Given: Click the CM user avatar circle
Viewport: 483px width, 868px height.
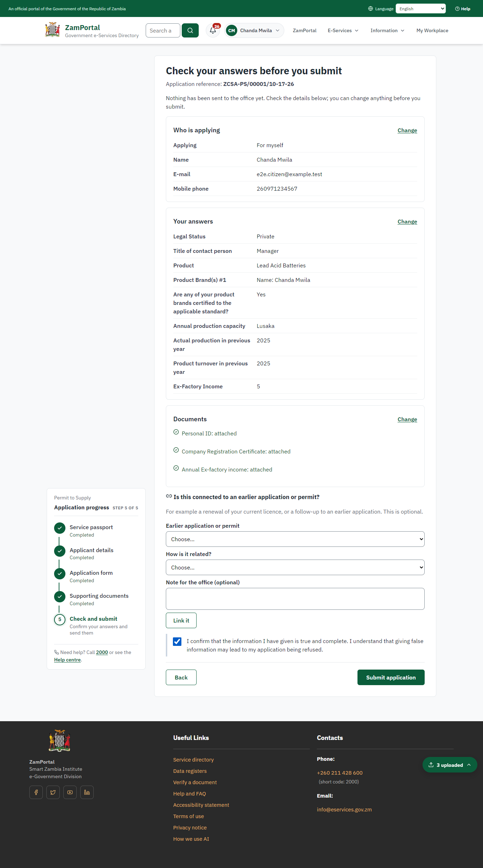Looking at the screenshot, I should point(232,30).
